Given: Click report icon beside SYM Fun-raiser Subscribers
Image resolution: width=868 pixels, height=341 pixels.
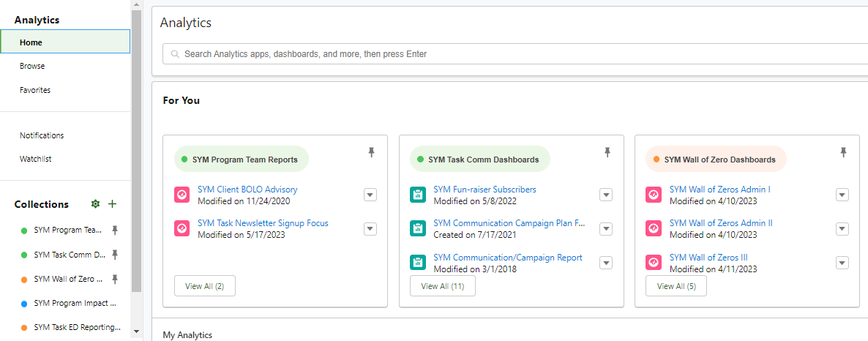Looking at the screenshot, I should 417,195.
